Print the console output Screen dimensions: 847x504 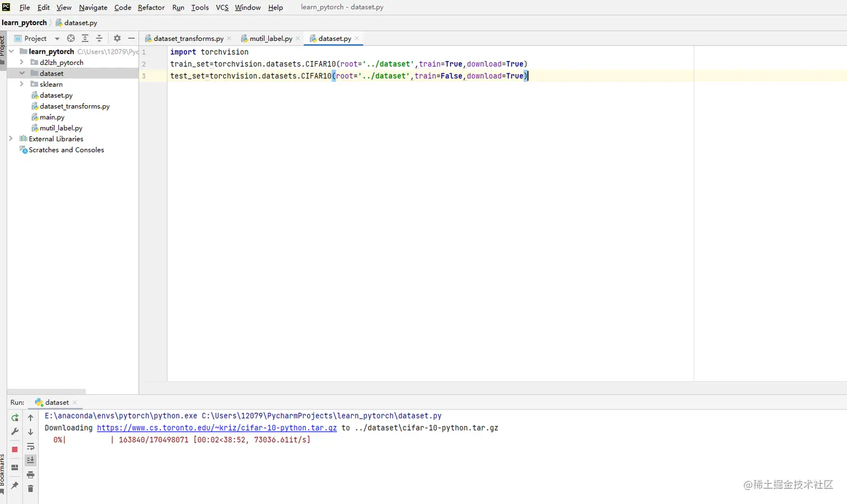click(x=31, y=475)
